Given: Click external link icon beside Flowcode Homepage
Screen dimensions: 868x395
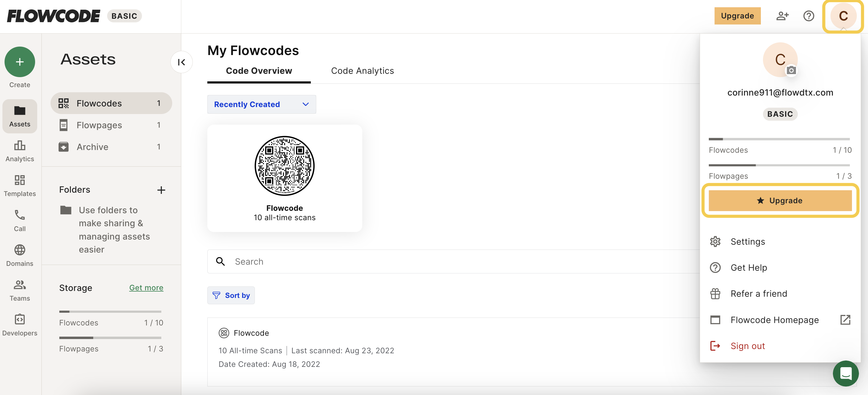Looking at the screenshot, I should tap(845, 320).
